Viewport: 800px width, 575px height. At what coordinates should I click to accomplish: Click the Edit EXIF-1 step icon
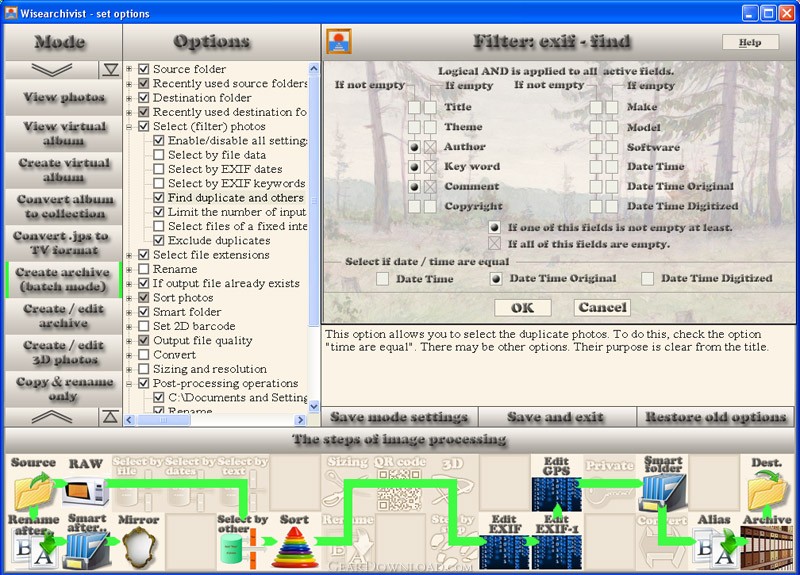[556, 551]
